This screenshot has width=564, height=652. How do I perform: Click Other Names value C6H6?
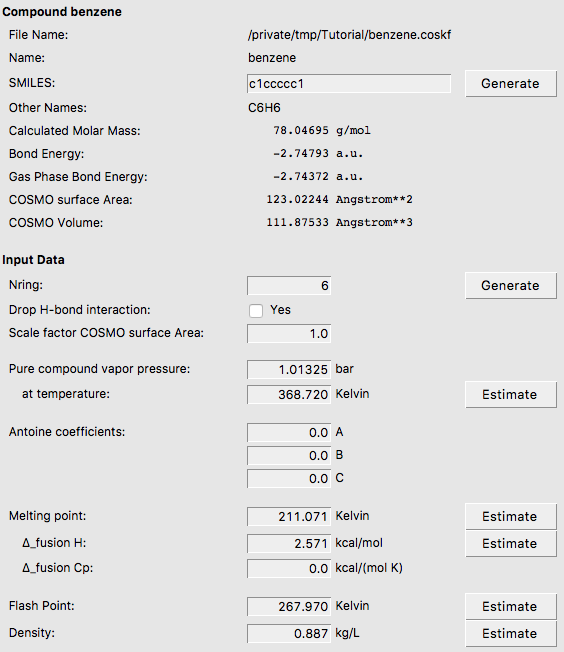pos(264,108)
